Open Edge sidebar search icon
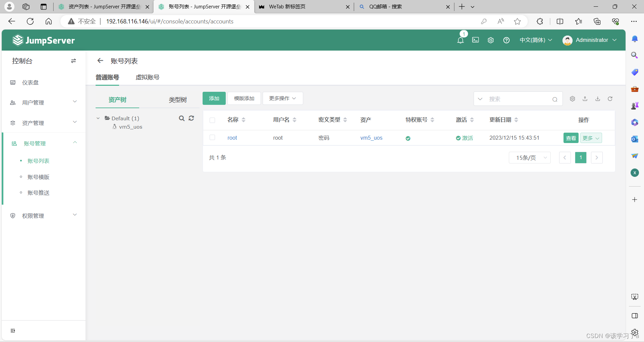Image resolution: width=644 pixels, height=342 pixels. click(x=635, y=55)
